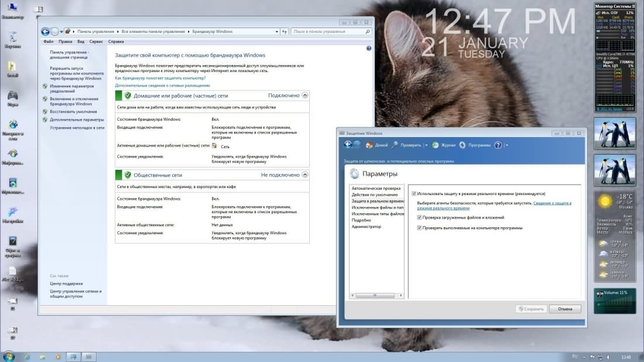Open Сведения о защите в режиме реального времени link
The width and height of the screenshot is (644, 362).
click(x=494, y=206)
